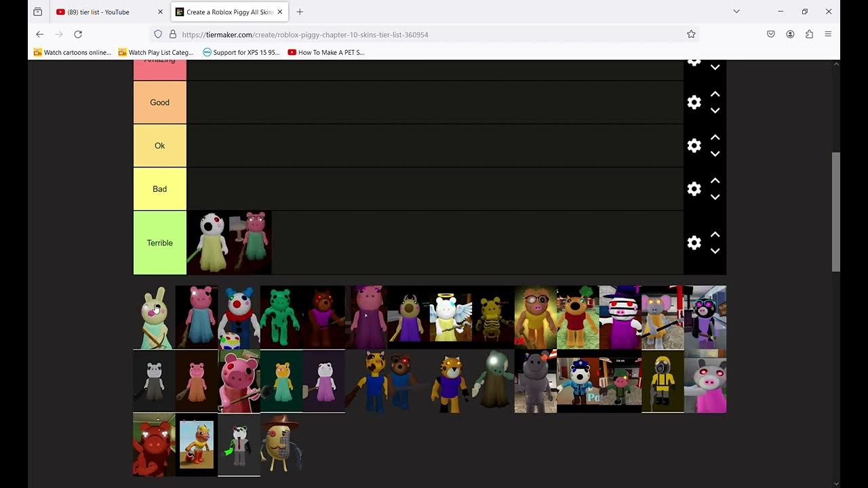Screen dimensions: 868x488
Task: Select the green-dress pig skin in Terrible tier
Action: (250, 243)
